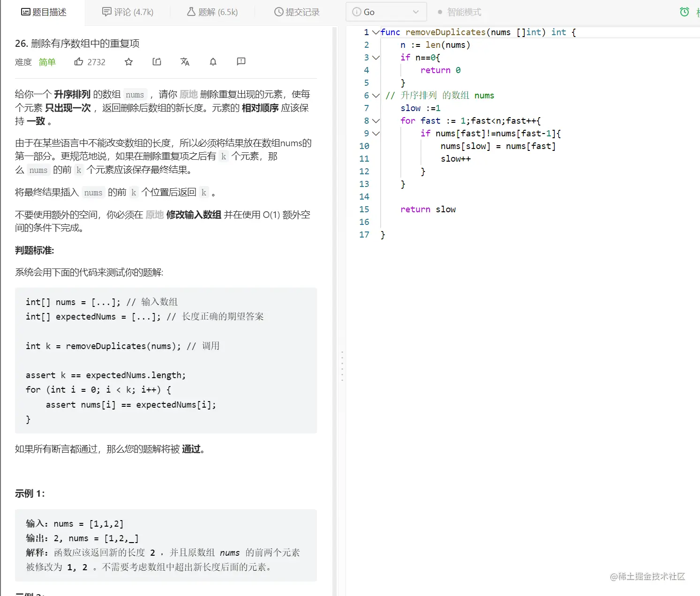Click the problem title 26. 删除有序数组中的重复项

tap(77, 44)
